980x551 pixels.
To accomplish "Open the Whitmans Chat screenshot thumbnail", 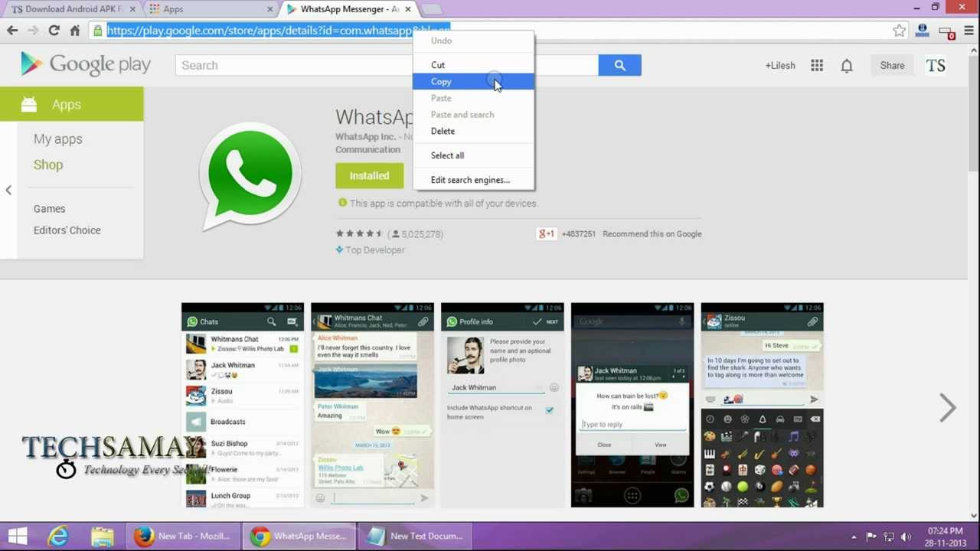I will [x=372, y=405].
